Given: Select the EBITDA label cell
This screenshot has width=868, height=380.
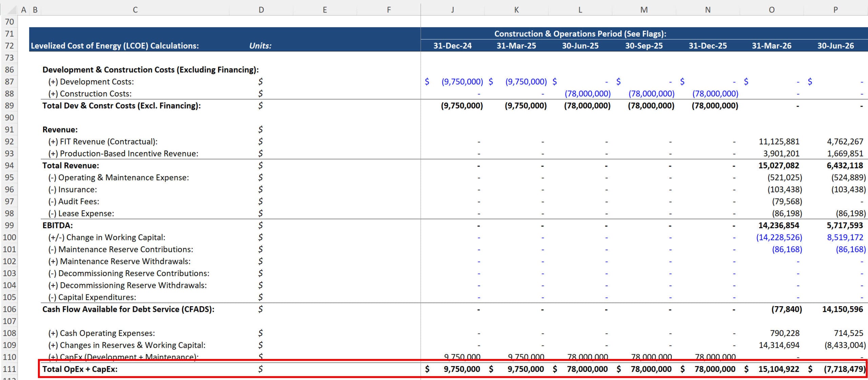Looking at the screenshot, I should [x=57, y=225].
